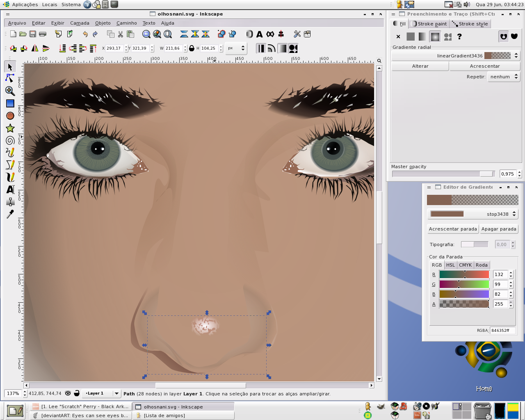Increase the R channel spinner
This screenshot has width=525, height=420.
coord(511,272)
